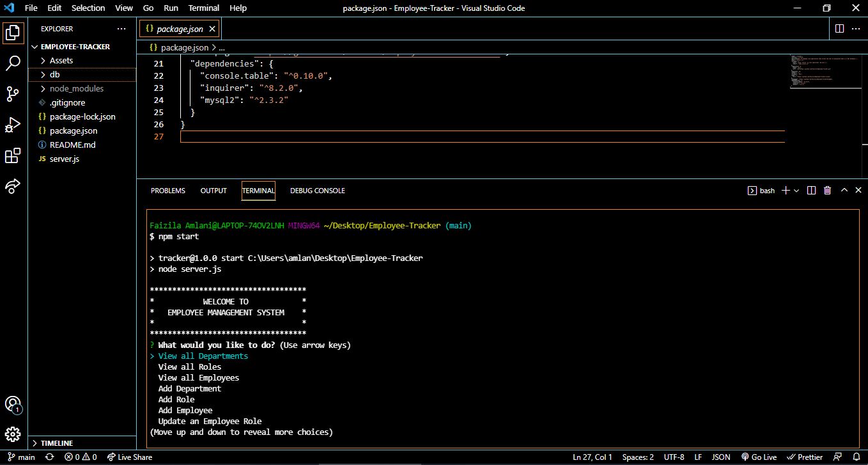
Task: Switch to the DEBUG CONSOLE tab
Action: pos(317,190)
